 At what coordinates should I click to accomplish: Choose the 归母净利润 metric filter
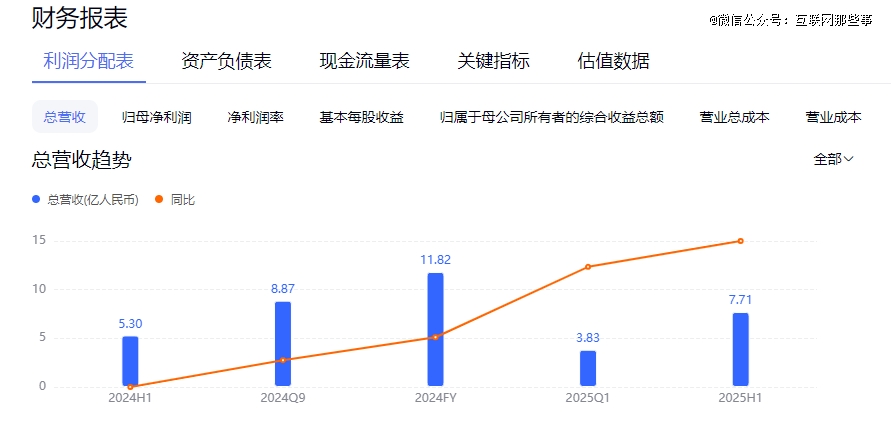tap(155, 117)
